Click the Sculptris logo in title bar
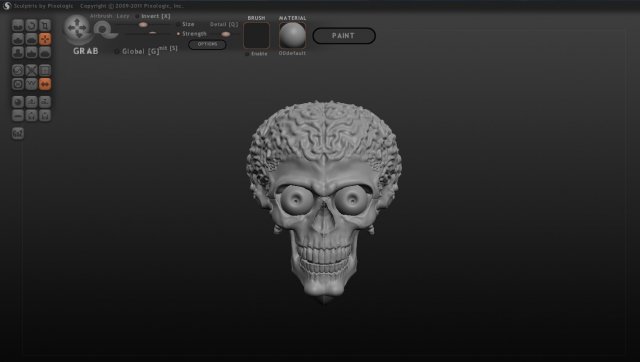Image resolution: width=640 pixels, height=362 pixels. coord(7,6)
